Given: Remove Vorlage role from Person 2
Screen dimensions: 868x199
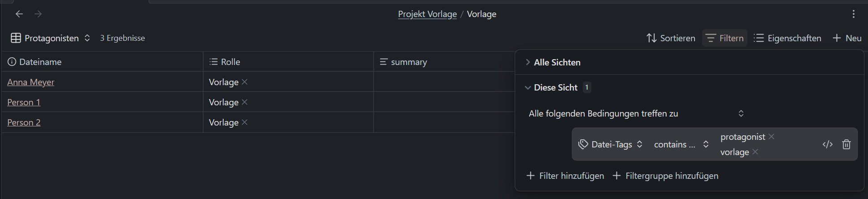Looking at the screenshot, I should point(245,122).
